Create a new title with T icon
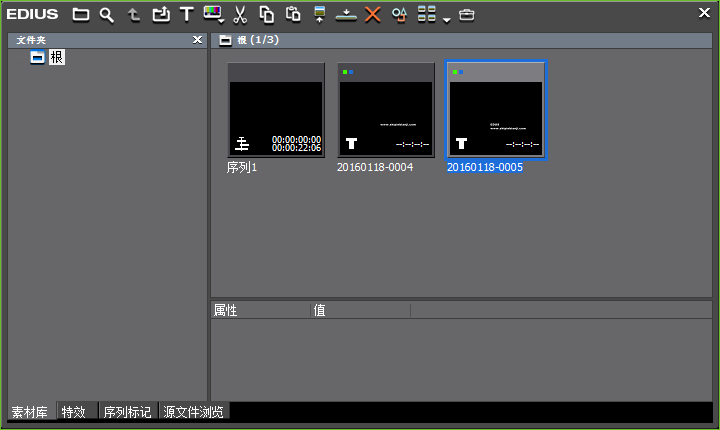Viewport: 720px width, 430px height. coord(186,14)
